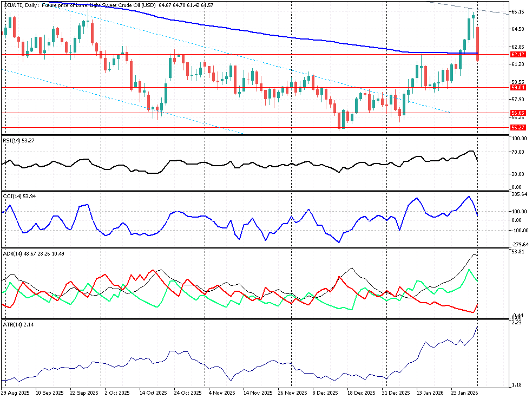Click the 70.00 level on RSI scale

pos(518,152)
